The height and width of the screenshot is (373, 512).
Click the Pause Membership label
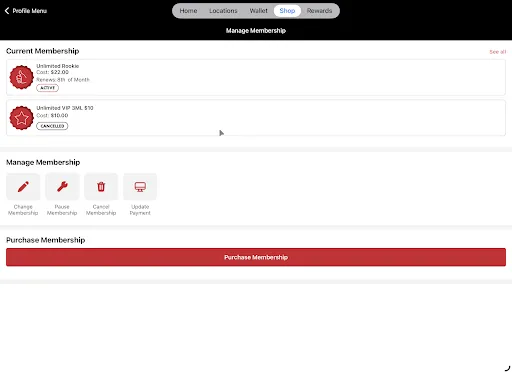point(62,210)
